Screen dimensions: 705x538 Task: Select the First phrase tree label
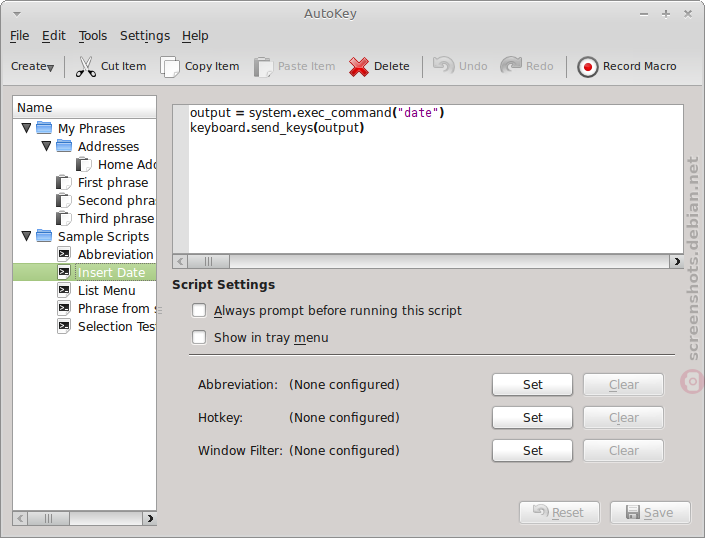(113, 182)
